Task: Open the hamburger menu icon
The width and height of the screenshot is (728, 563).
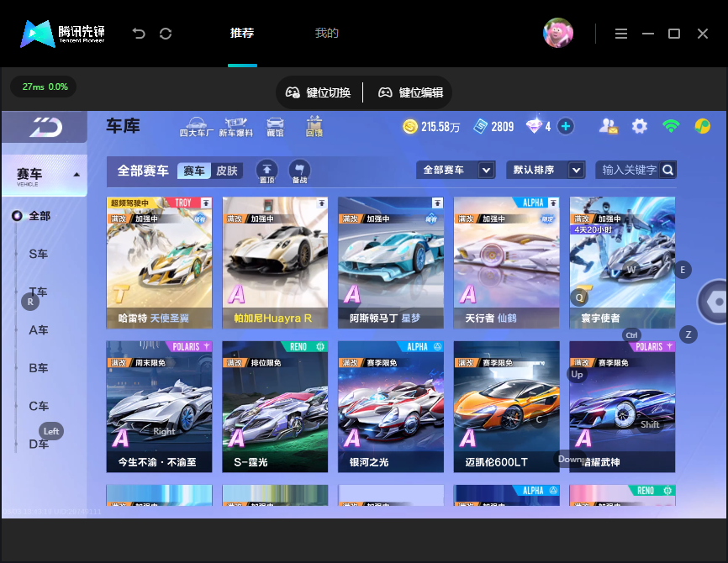Action: pos(621,34)
